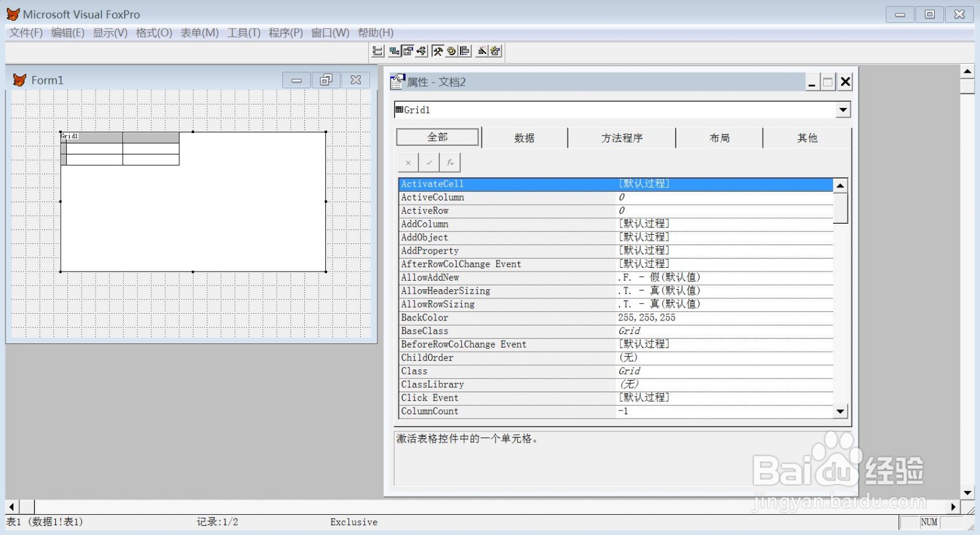
Task: Click the Grid1 label on the form
Action: pos(69,136)
